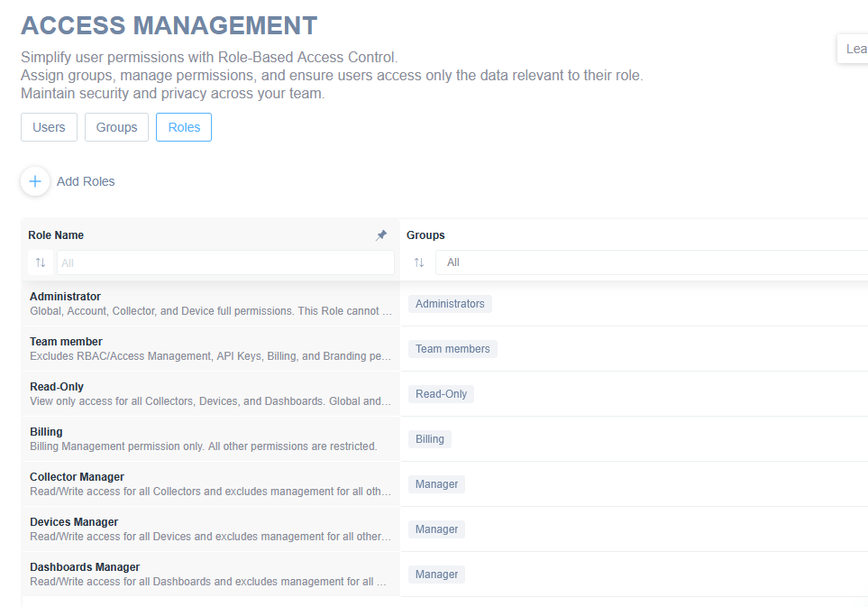Click the Team members group tag
The height and width of the screenshot is (607, 868).
click(x=452, y=349)
